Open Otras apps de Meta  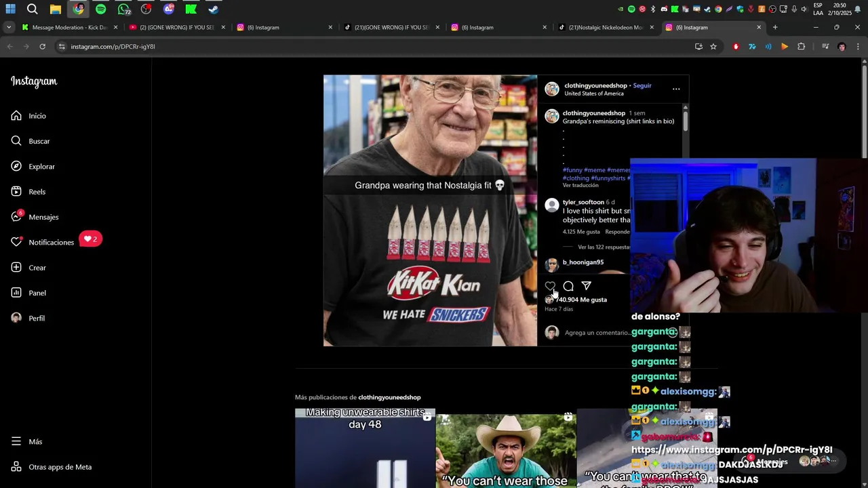(52, 467)
